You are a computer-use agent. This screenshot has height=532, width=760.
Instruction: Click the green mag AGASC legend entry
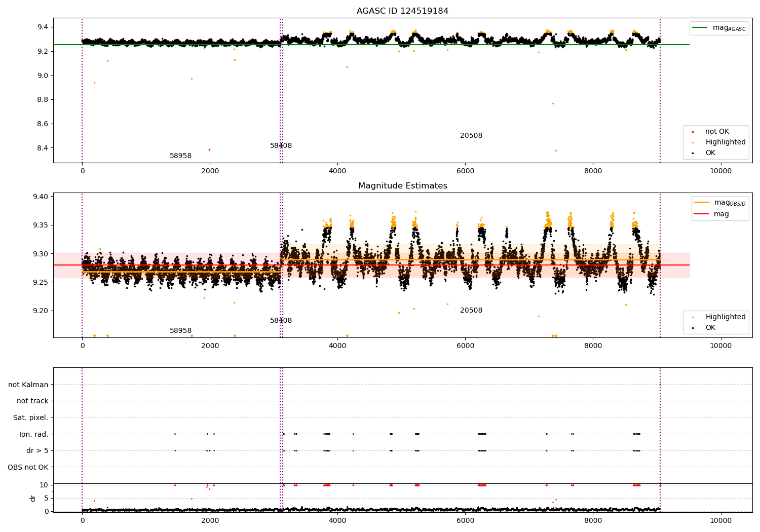coord(719,28)
